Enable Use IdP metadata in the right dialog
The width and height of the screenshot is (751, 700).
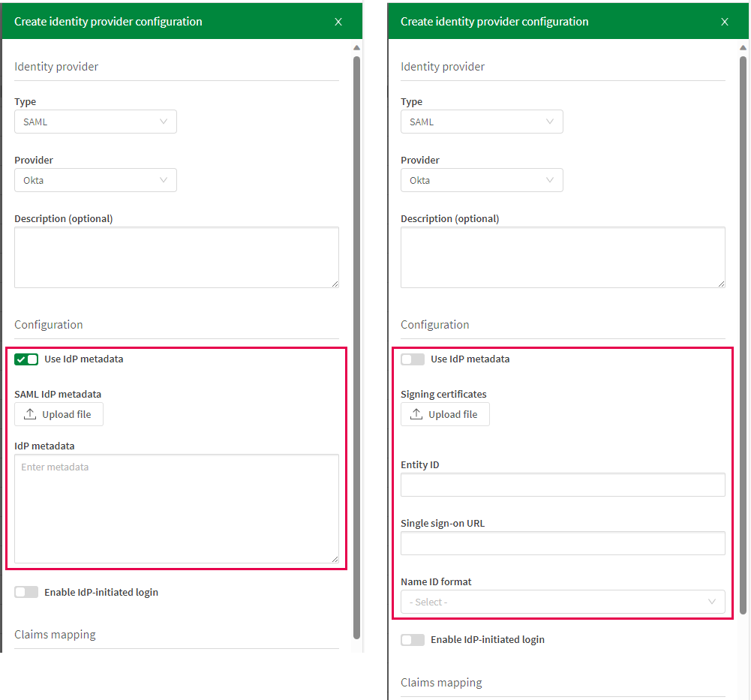pyautogui.click(x=412, y=359)
